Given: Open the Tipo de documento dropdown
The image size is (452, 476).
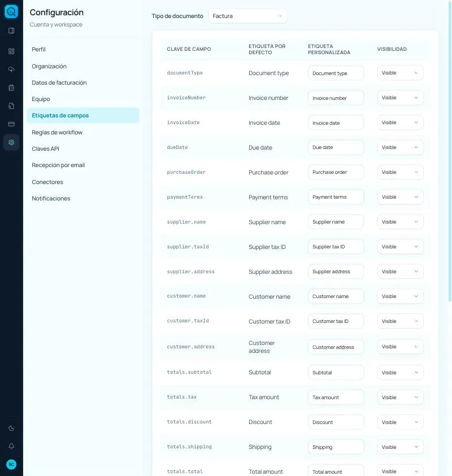Looking at the screenshot, I should (x=247, y=16).
